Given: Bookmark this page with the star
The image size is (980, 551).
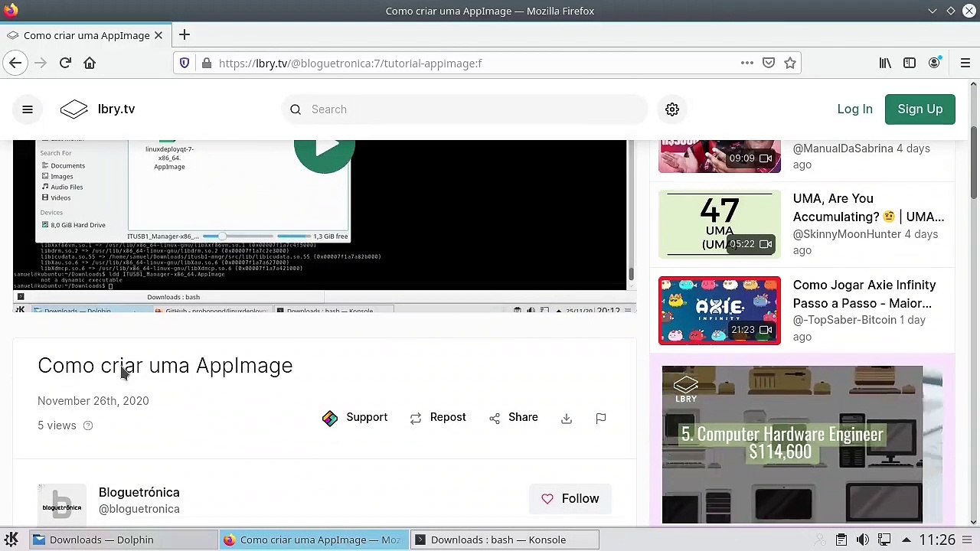Looking at the screenshot, I should tap(790, 63).
